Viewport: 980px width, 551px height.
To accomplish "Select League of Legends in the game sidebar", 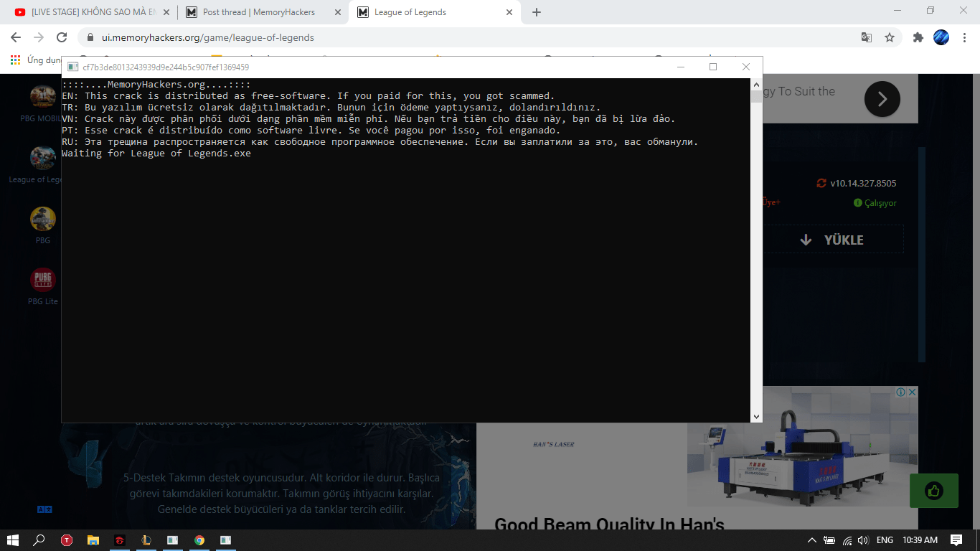I will pos(42,164).
